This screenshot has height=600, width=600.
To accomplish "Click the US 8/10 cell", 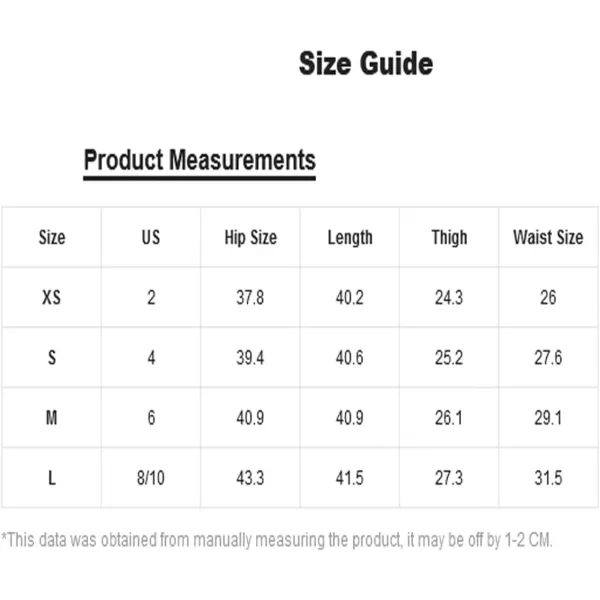I will [151, 478].
